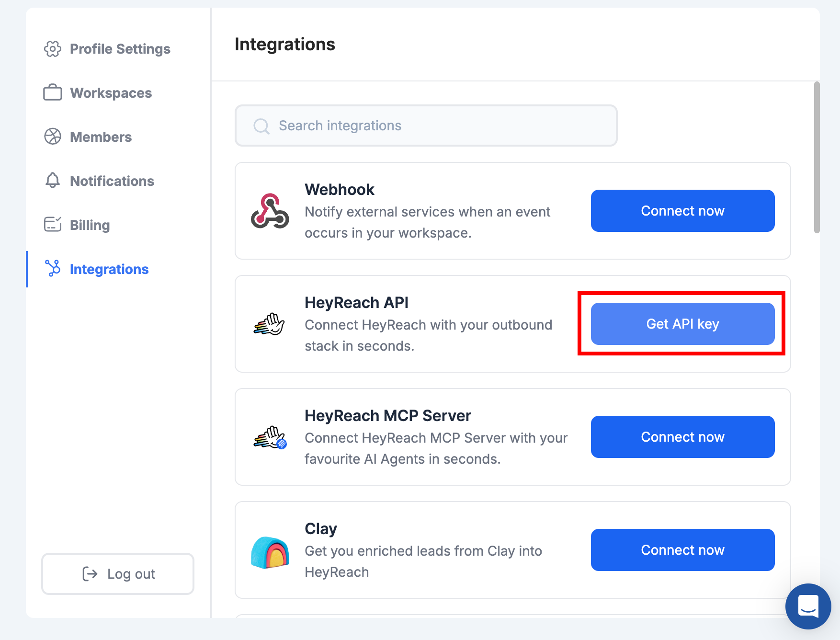Click the HeyReach MCP Server logo
This screenshot has width=840, height=640.
pyautogui.click(x=270, y=437)
